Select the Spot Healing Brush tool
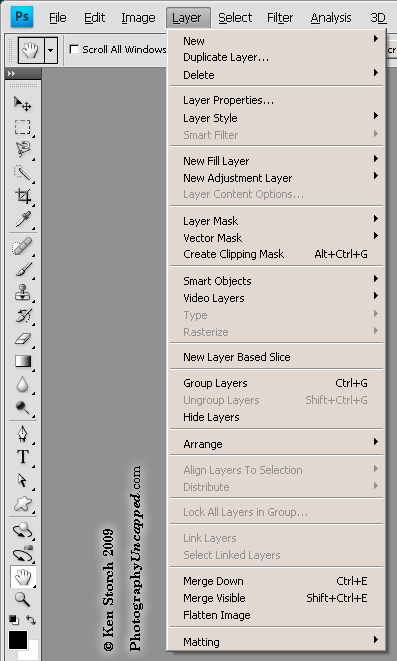This screenshot has width=397, height=661. (22, 246)
